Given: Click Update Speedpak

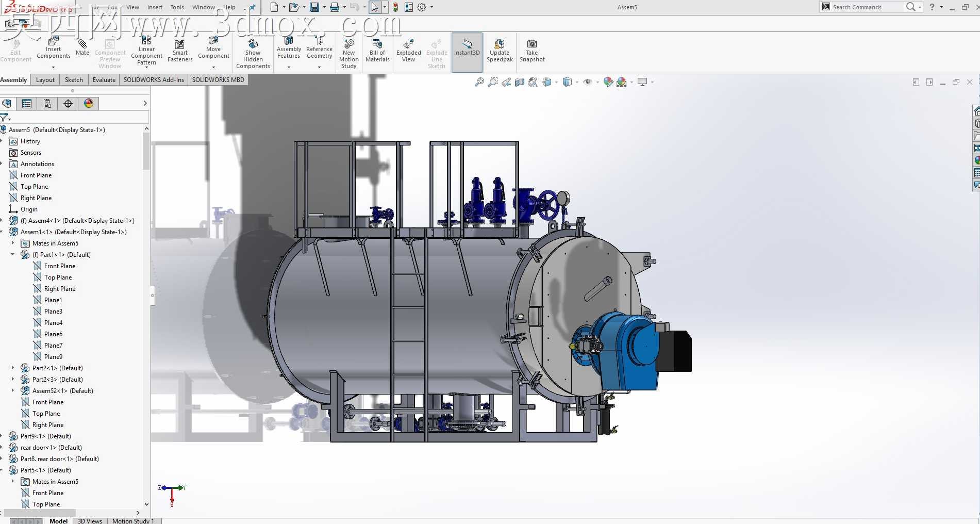Looking at the screenshot, I should point(500,51).
